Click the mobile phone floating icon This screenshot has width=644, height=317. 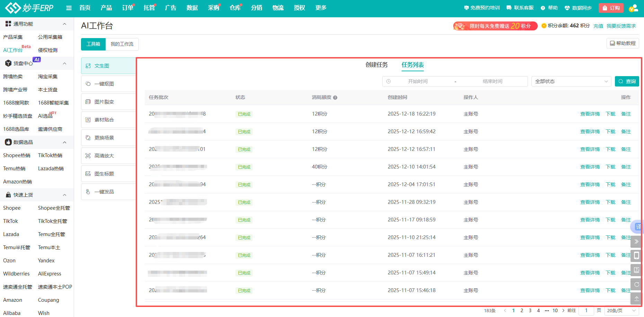click(636, 256)
